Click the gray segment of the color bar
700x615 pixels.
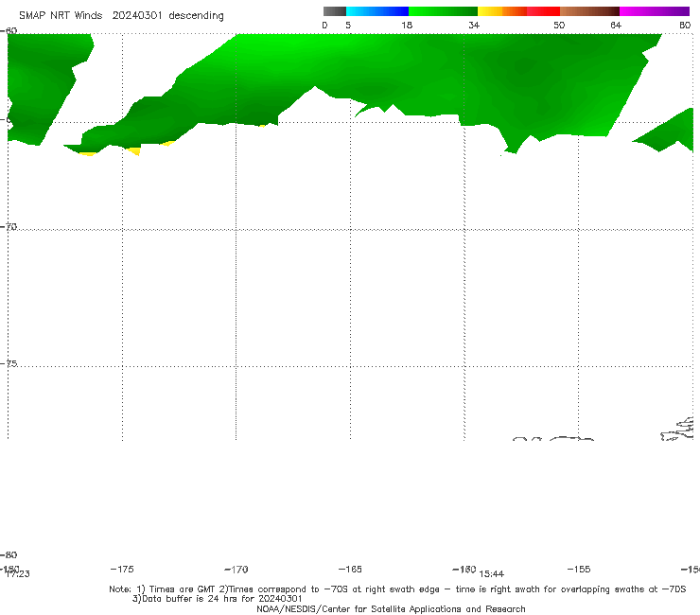click(334, 11)
